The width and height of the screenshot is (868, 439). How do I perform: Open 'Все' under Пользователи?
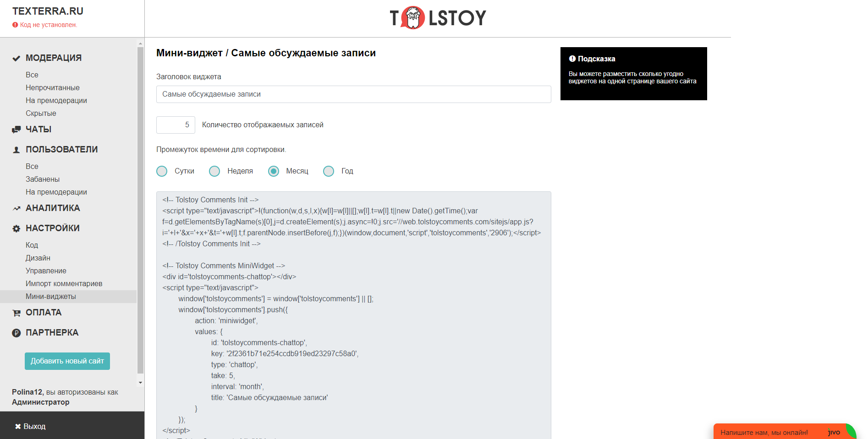click(32, 166)
